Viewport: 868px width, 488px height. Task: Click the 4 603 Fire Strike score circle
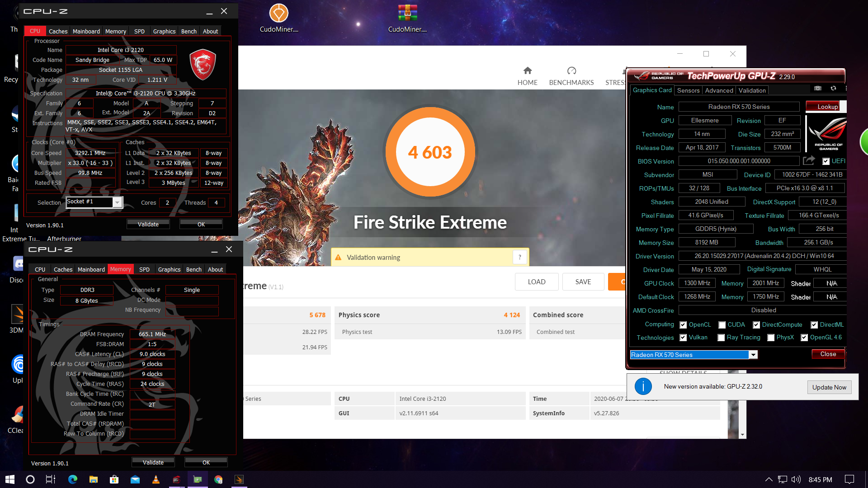pyautogui.click(x=430, y=152)
